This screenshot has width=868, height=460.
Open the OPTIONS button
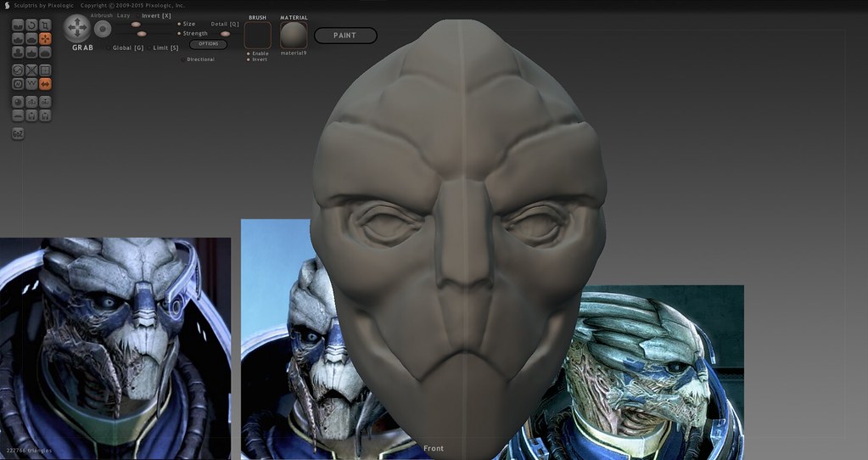pyautogui.click(x=208, y=44)
